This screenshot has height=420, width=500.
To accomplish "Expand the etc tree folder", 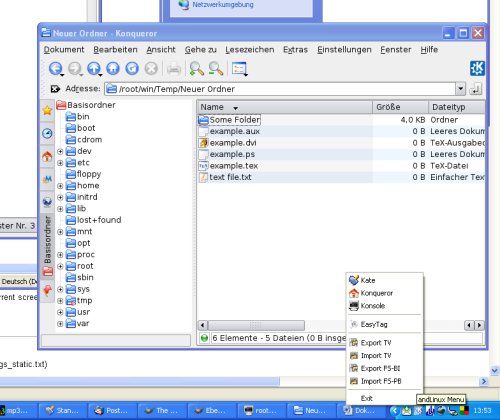I will pos(60,163).
